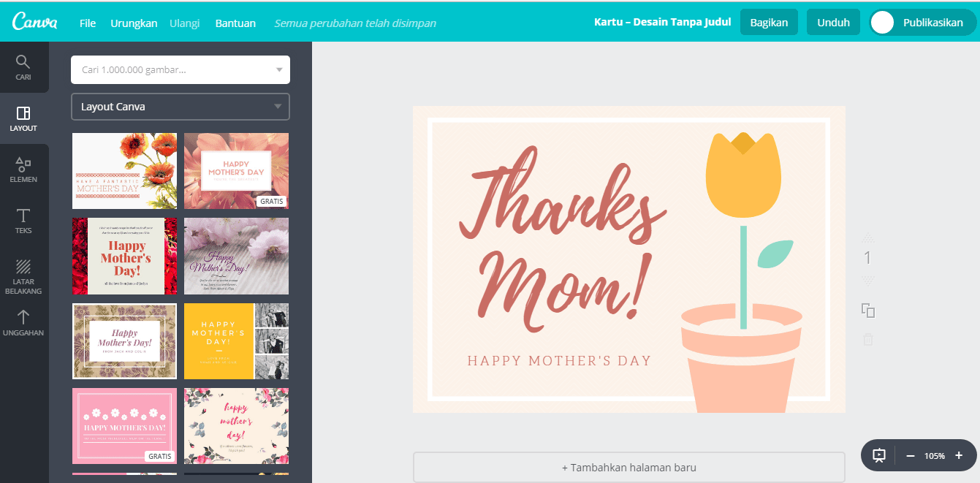Open the Teks panel
Screen dimensions: 980x483
(23, 221)
